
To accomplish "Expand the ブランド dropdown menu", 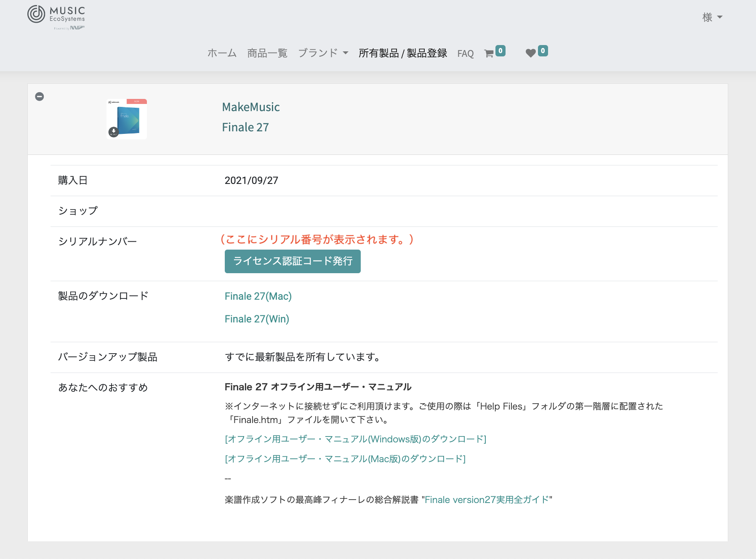I will click(323, 53).
